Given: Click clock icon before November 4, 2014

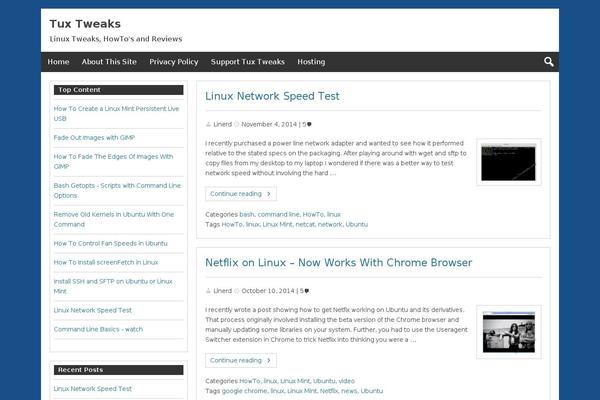Looking at the screenshot, I should point(236,124).
